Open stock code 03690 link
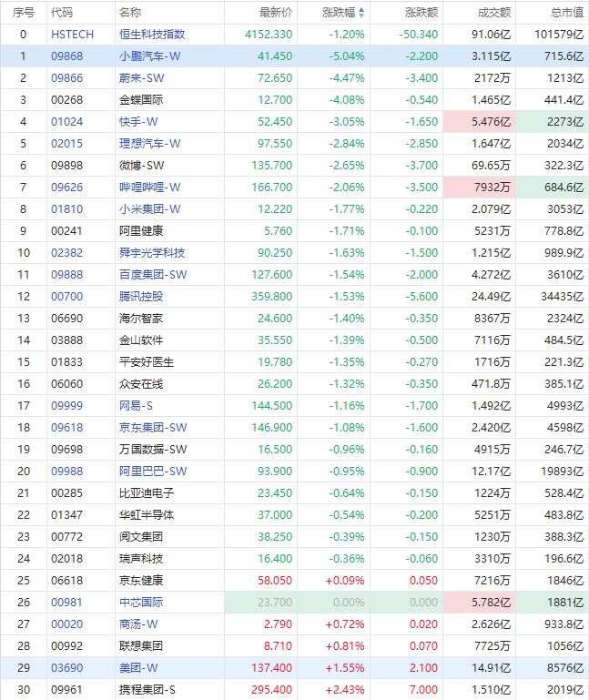 click(x=67, y=669)
